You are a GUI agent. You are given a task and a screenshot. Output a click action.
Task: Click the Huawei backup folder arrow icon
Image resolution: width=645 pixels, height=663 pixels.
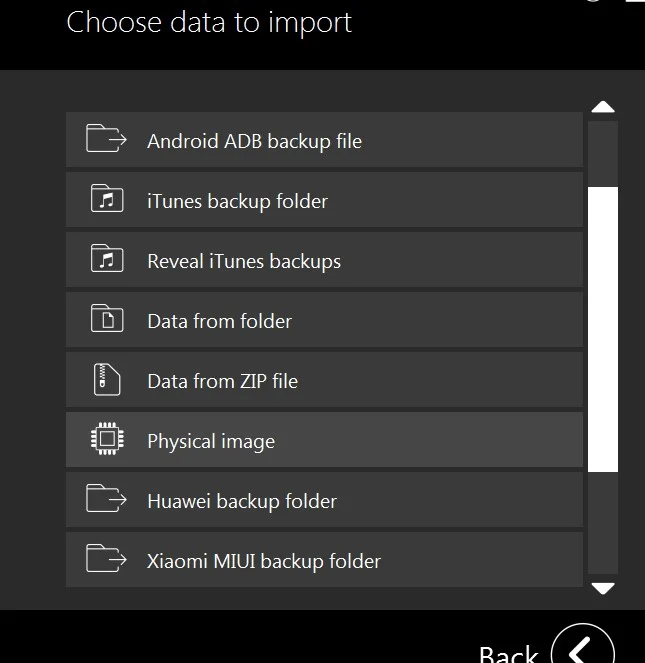click(x=106, y=498)
